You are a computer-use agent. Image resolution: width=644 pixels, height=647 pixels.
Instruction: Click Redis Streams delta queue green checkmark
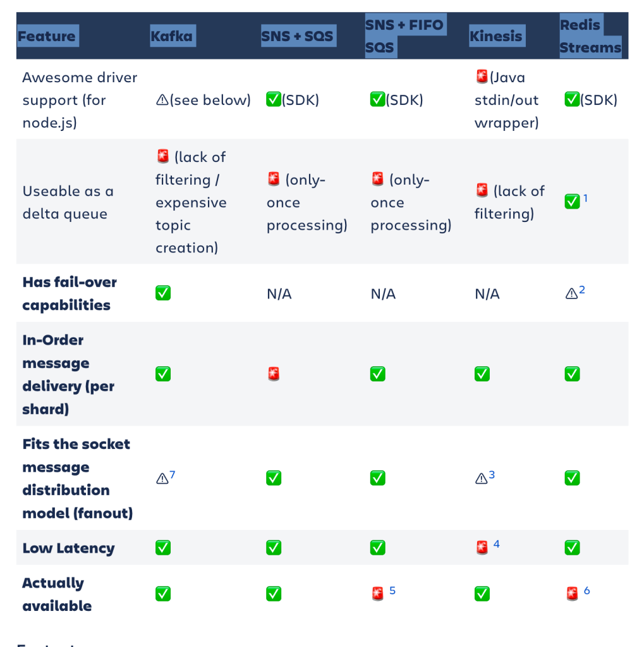[x=572, y=202]
